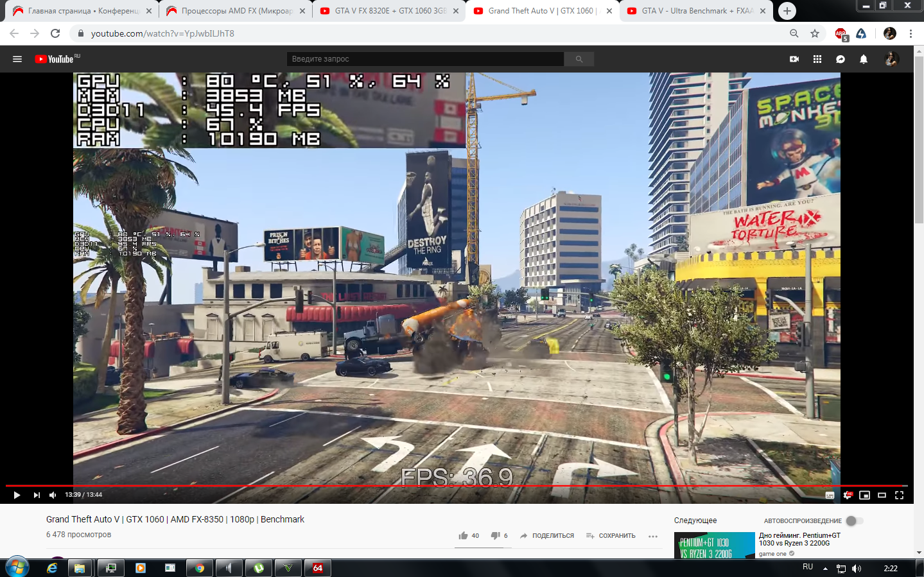
Task: Close the GTA V Ultra Benchmark tab
Action: (763, 11)
